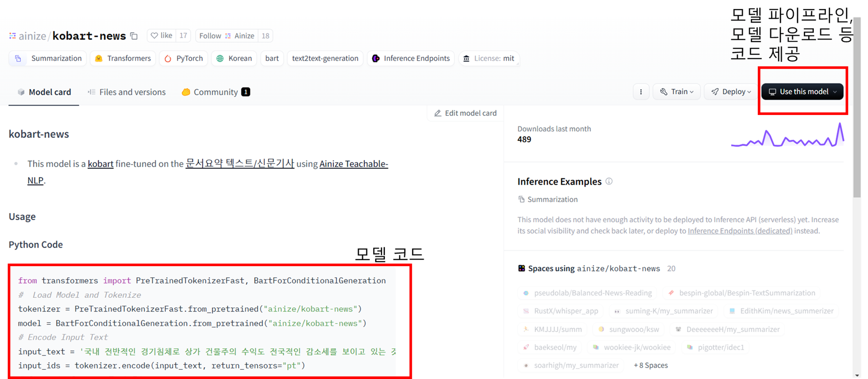Select the Summarization tag
868x379 pixels.
click(48, 58)
